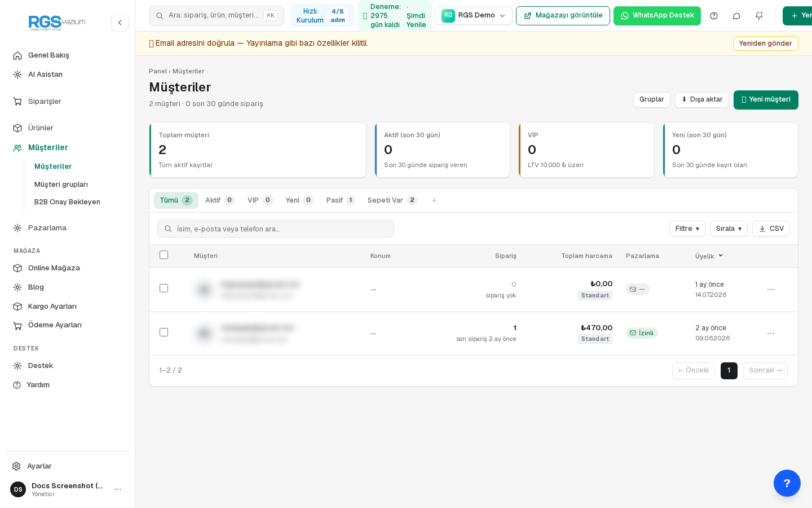This screenshot has height=508, width=812.
Task: Open Ayarlar settings gear
Action: 68,466
